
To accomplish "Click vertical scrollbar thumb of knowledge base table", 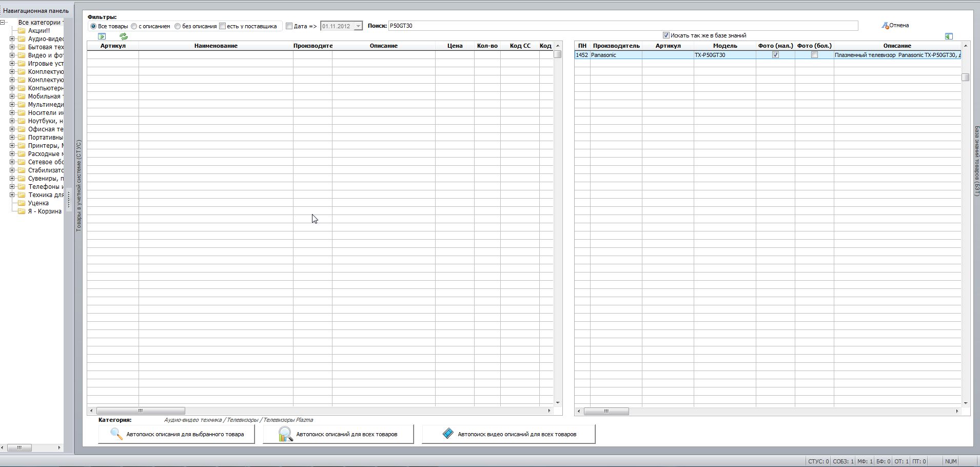I will point(966,77).
